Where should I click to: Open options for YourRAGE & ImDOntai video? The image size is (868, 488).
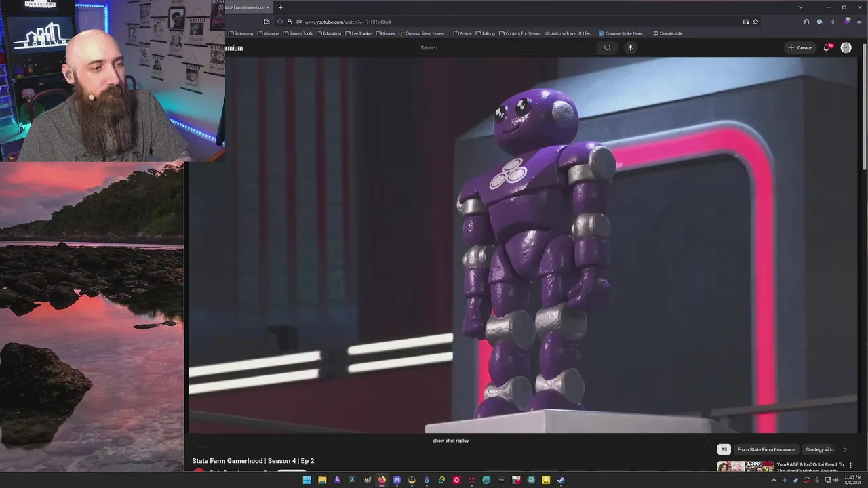[850, 465]
